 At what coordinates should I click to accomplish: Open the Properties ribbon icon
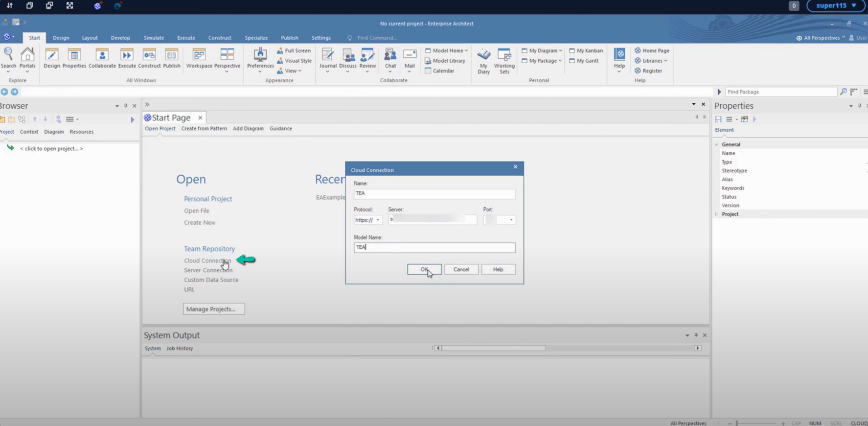[74, 58]
